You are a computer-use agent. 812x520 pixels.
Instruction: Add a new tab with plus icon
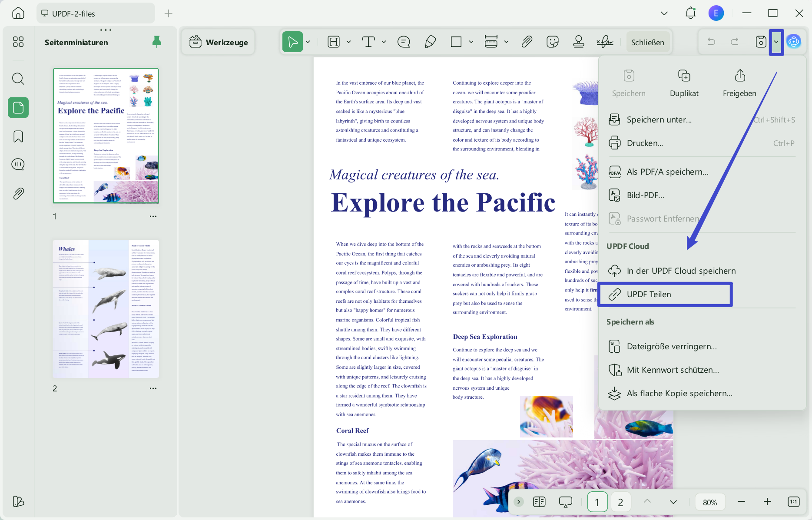[169, 13]
